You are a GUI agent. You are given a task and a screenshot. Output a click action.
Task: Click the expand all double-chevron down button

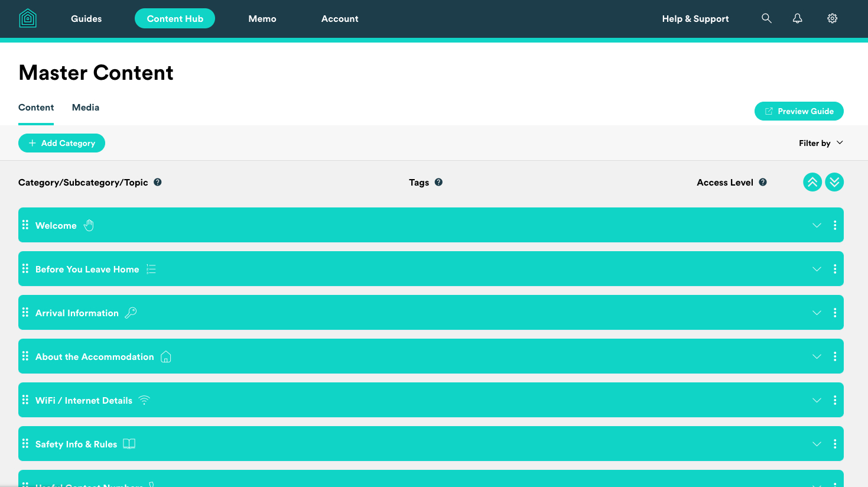[834, 182]
